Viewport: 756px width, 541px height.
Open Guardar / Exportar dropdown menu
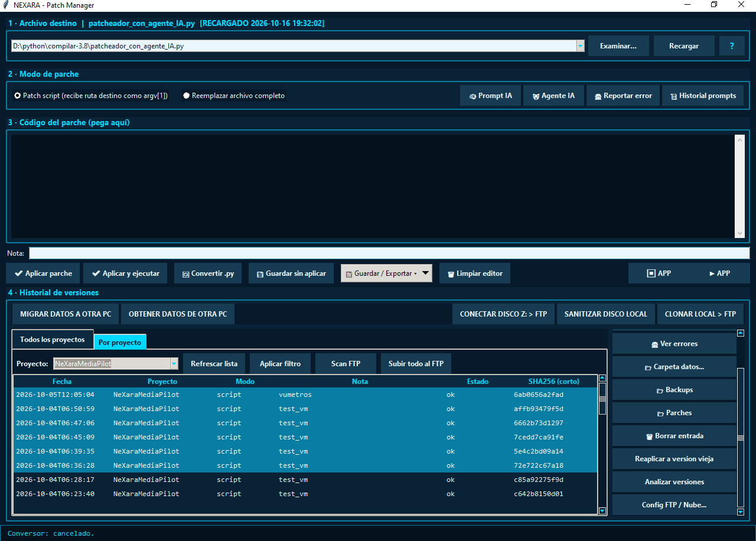pyautogui.click(x=386, y=273)
